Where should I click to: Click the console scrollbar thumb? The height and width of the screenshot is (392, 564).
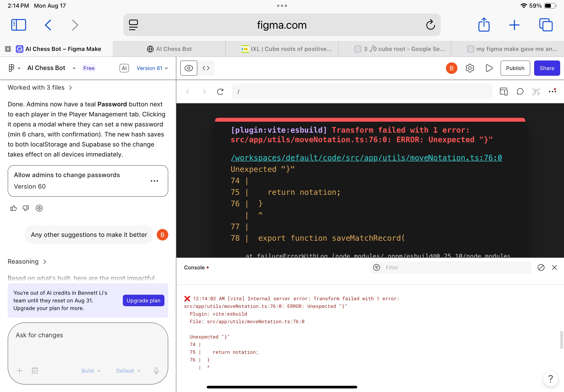[561, 340]
